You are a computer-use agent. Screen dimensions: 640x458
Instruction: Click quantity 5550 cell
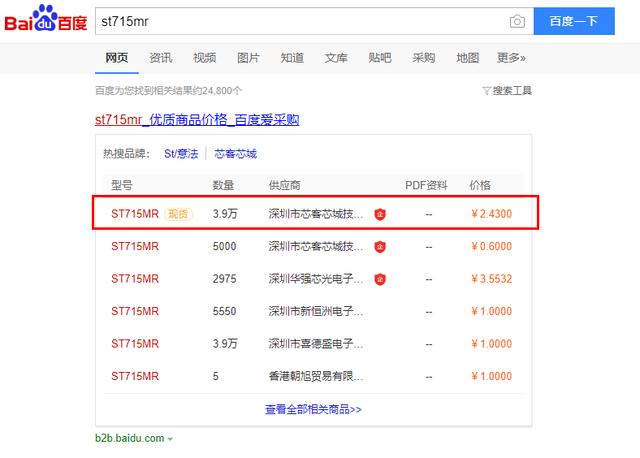(x=224, y=311)
